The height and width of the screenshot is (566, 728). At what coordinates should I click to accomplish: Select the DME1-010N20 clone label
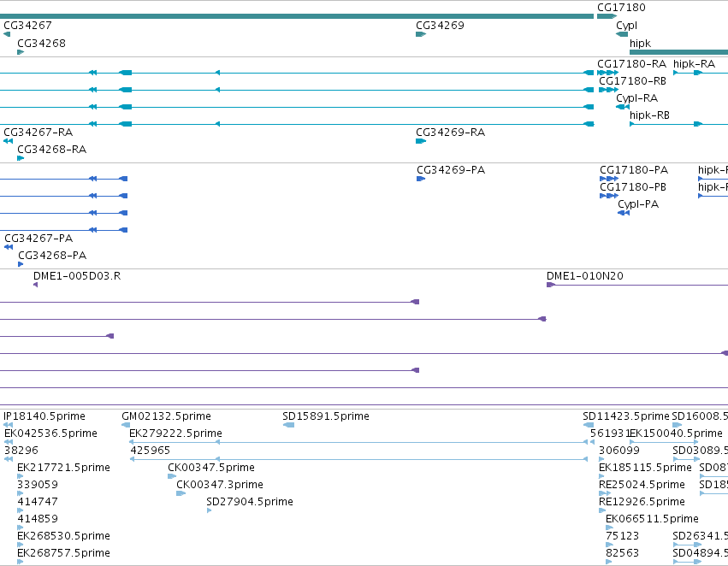pos(585,276)
